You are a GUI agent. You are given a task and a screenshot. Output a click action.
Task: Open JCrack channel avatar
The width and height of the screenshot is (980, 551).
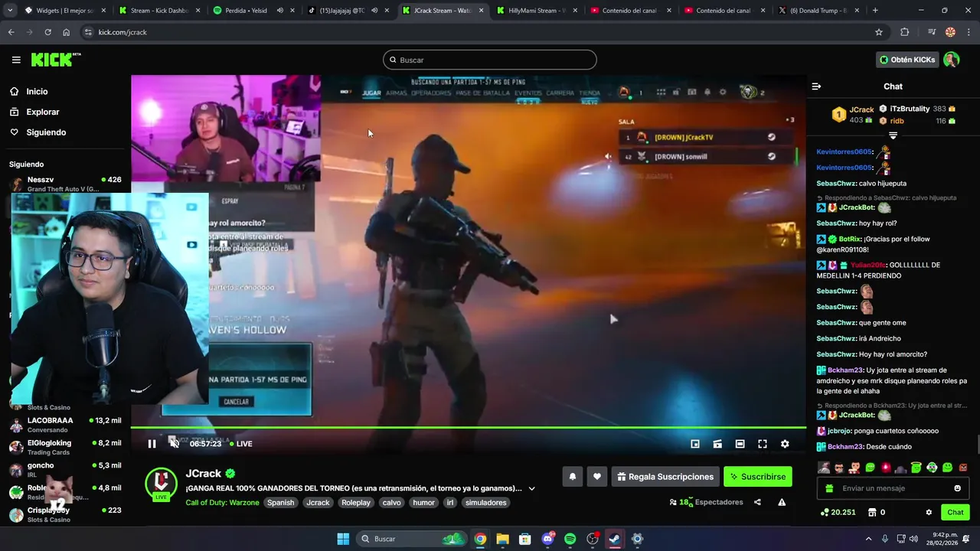click(161, 483)
